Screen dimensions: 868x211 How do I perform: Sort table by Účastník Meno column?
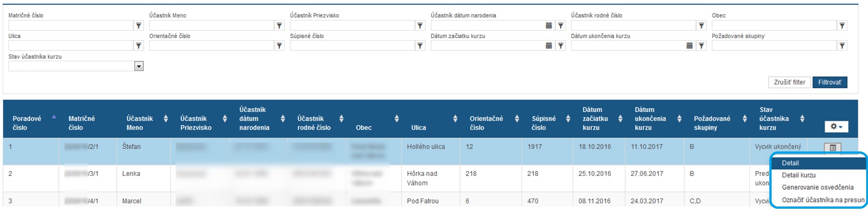point(166,119)
